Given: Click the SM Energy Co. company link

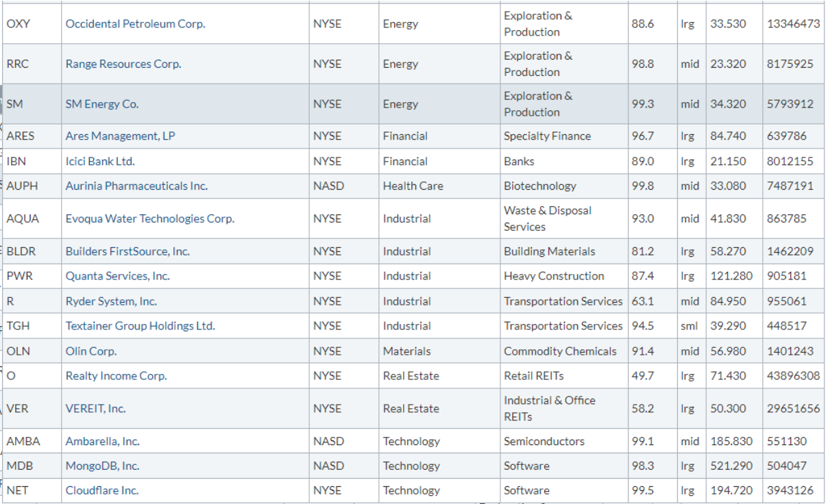Looking at the screenshot, I should [x=102, y=104].
